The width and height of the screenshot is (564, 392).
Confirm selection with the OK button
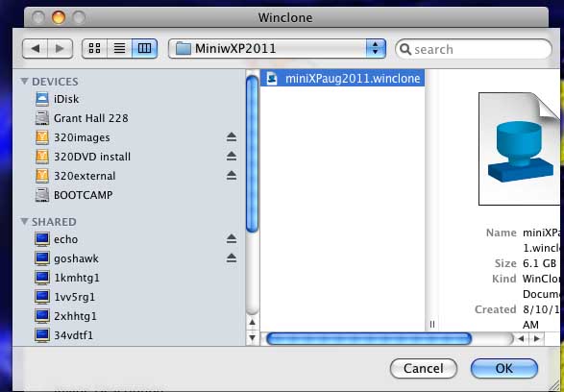pyautogui.click(x=503, y=369)
